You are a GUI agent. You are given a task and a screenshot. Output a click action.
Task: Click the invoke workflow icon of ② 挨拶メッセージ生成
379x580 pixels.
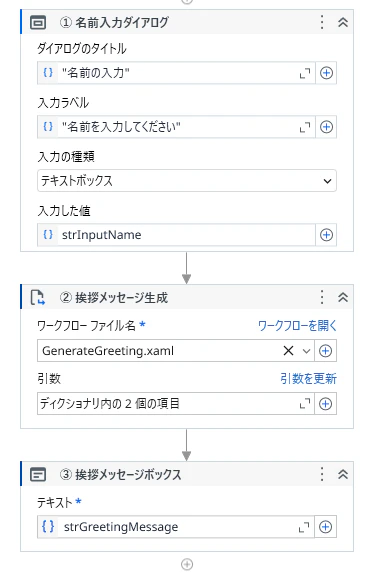click(38, 298)
